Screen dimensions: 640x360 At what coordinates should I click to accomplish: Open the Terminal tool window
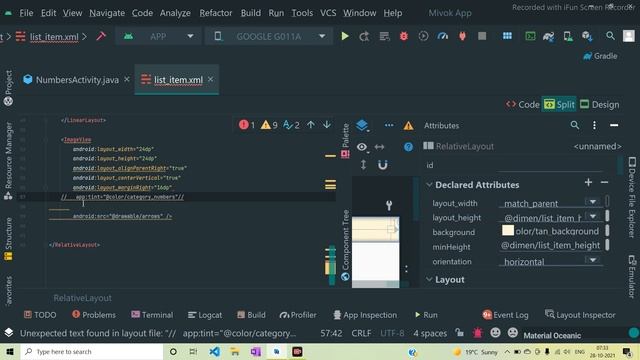(152, 315)
